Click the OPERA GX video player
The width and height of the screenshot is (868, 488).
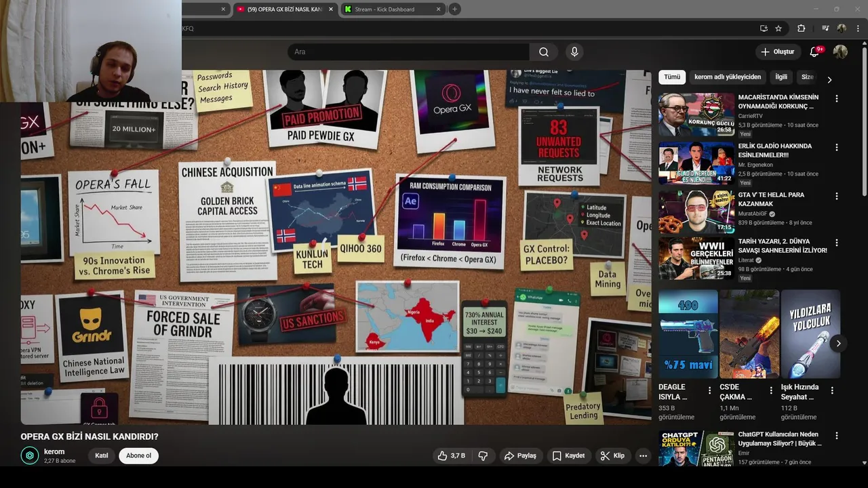336,247
